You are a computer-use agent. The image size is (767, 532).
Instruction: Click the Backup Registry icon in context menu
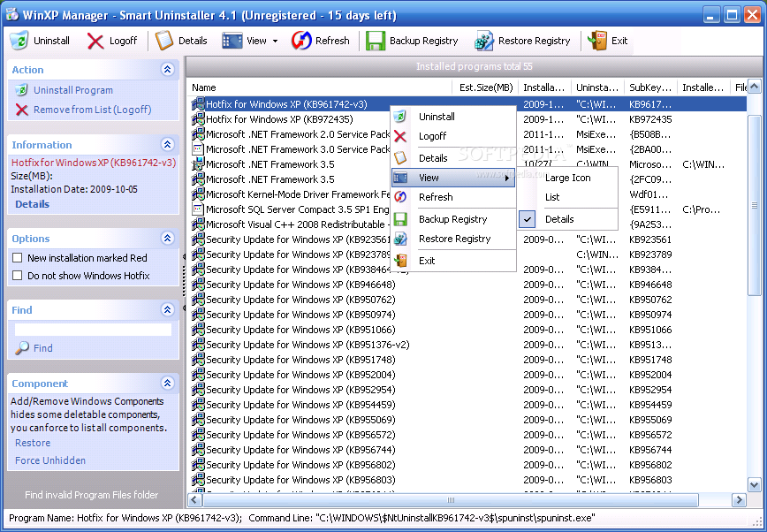pyautogui.click(x=400, y=219)
